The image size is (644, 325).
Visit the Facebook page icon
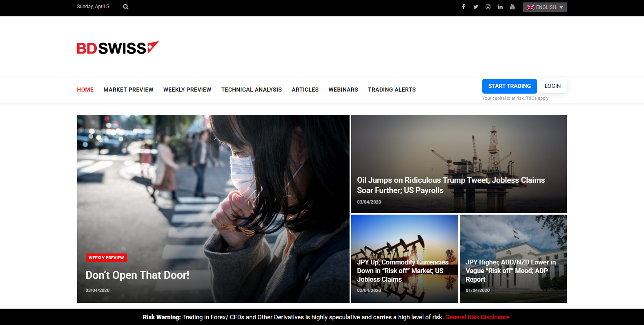coord(464,7)
